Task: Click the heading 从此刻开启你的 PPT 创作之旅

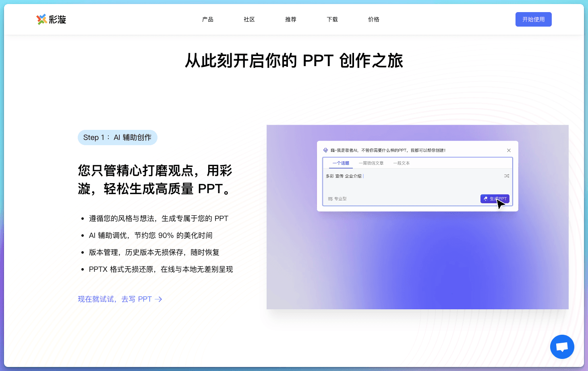Action: pyautogui.click(x=294, y=61)
